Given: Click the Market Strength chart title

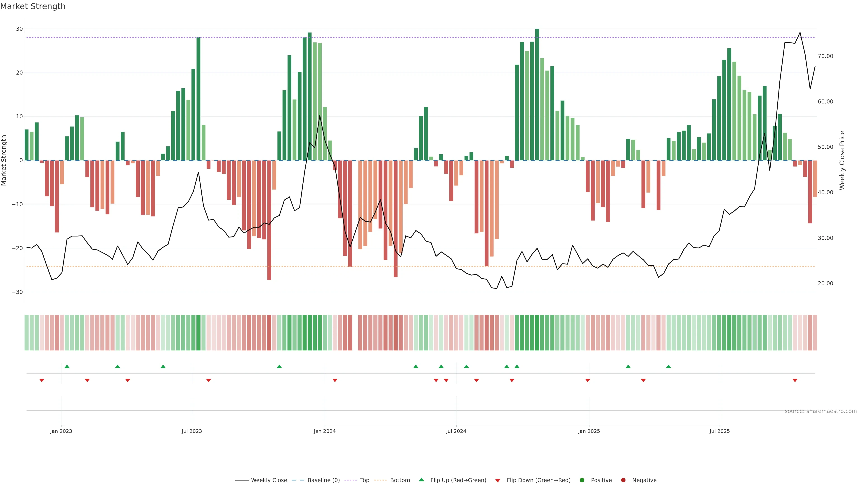Looking at the screenshot, I should [x=33, y=6].
